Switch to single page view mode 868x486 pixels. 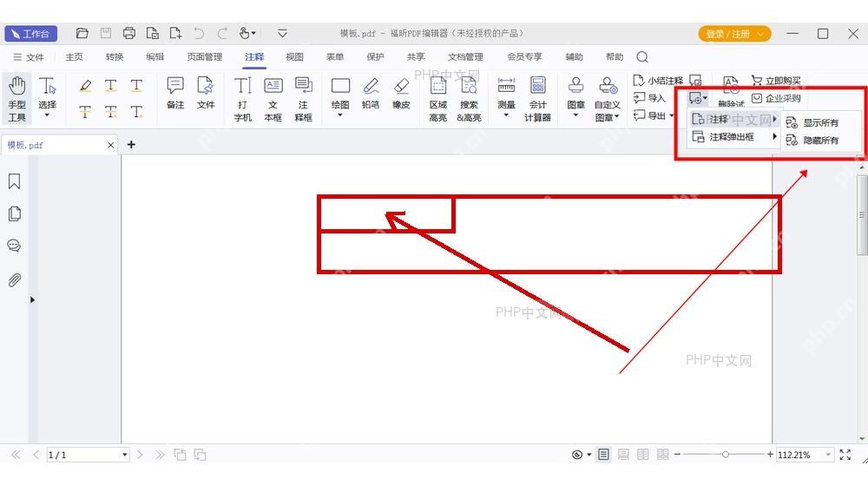point(603,455)
